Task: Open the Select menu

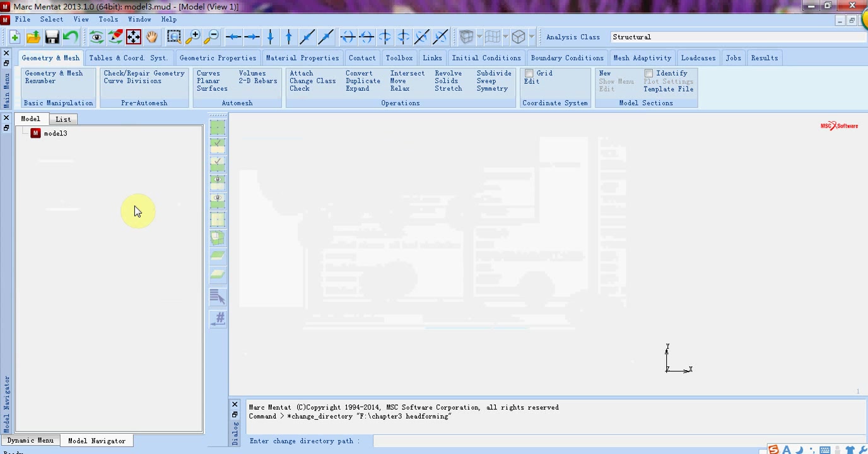Action: [x=52, y=20]
